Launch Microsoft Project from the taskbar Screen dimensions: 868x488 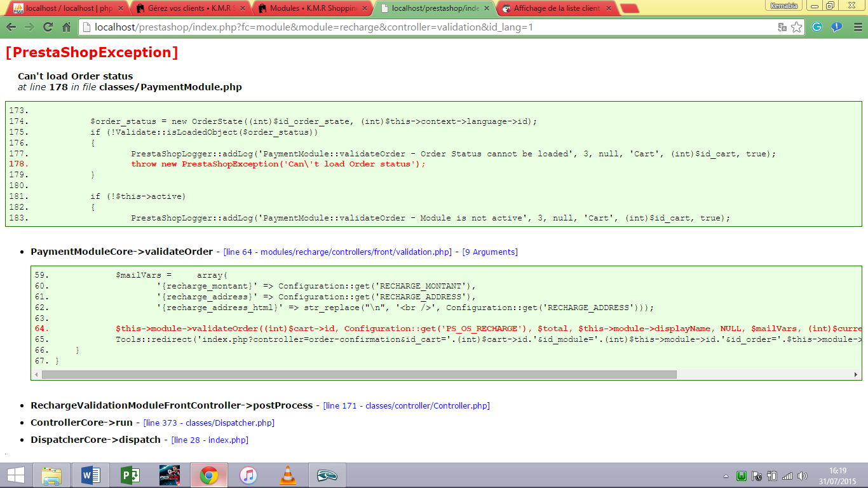[x=130, y=475]
